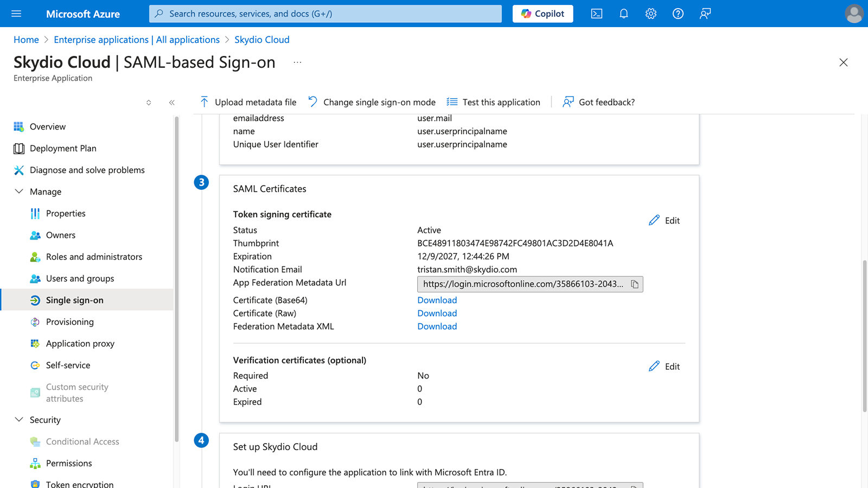The width and height of the screenshot is (868, 488).
Task: Click the SAML Certificates heading
Action: (x=270, y=189)
